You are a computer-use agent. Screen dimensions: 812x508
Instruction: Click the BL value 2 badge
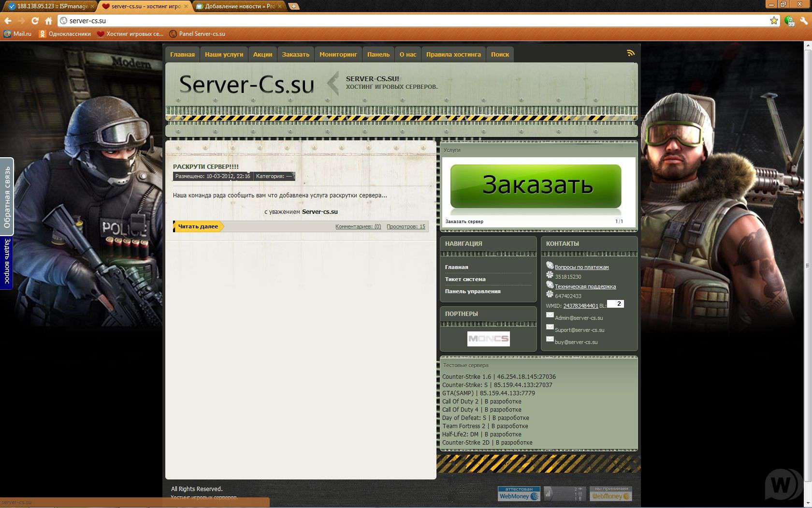[615, 304]
